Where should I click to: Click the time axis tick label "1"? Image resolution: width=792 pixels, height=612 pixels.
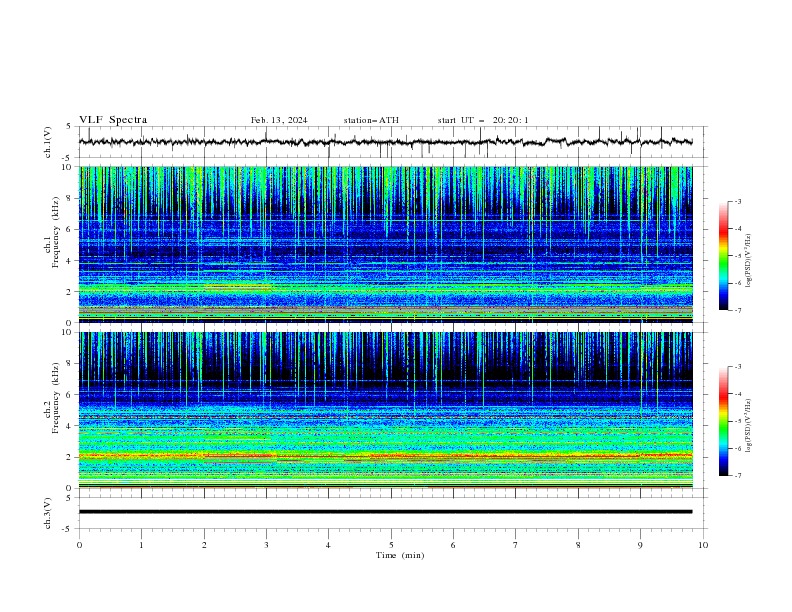pyautogui.click(x=141, y=545)
